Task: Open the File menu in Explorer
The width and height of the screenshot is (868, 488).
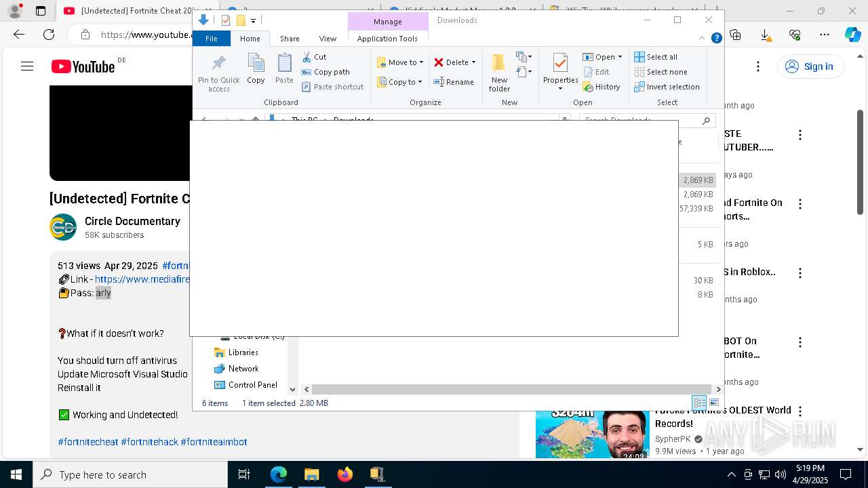Action: [x=212, y=39]
